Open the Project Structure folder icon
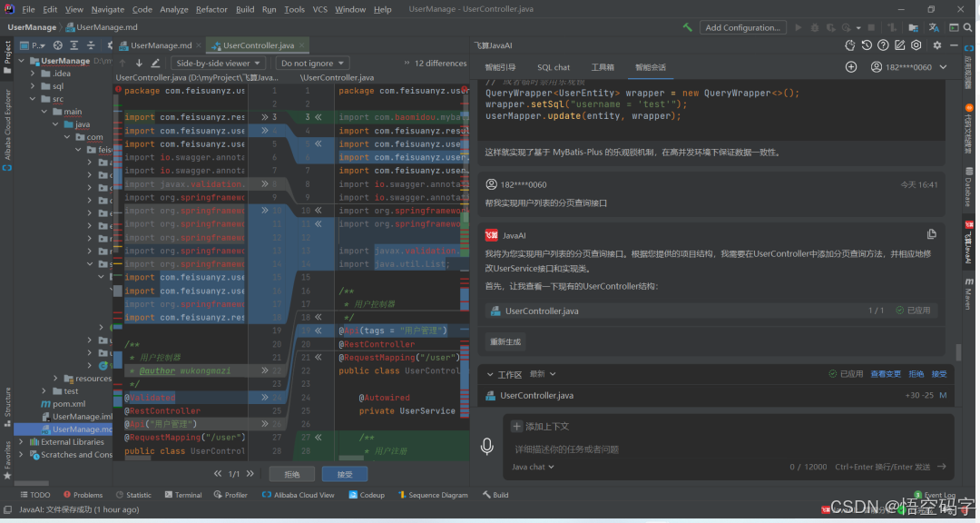Screen dimensions: 980x523 [913, 27]
